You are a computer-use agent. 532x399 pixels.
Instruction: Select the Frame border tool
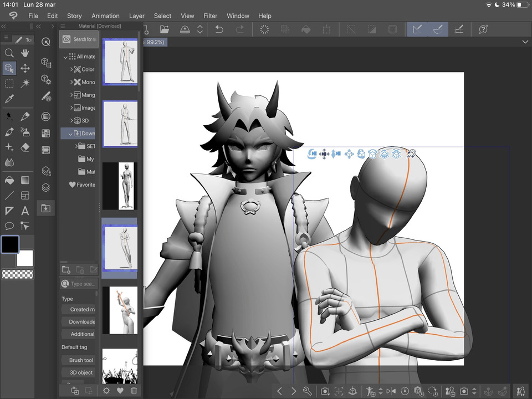(25, 196)
